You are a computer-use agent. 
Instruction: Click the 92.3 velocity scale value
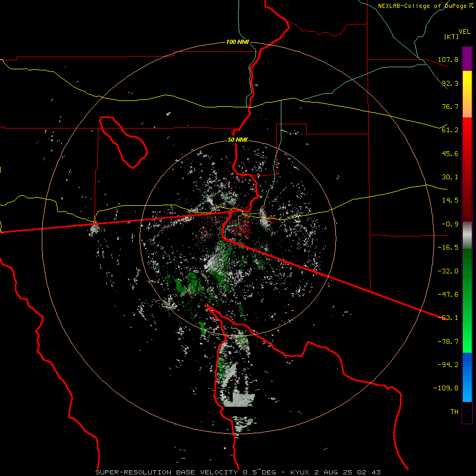(450, 83)
